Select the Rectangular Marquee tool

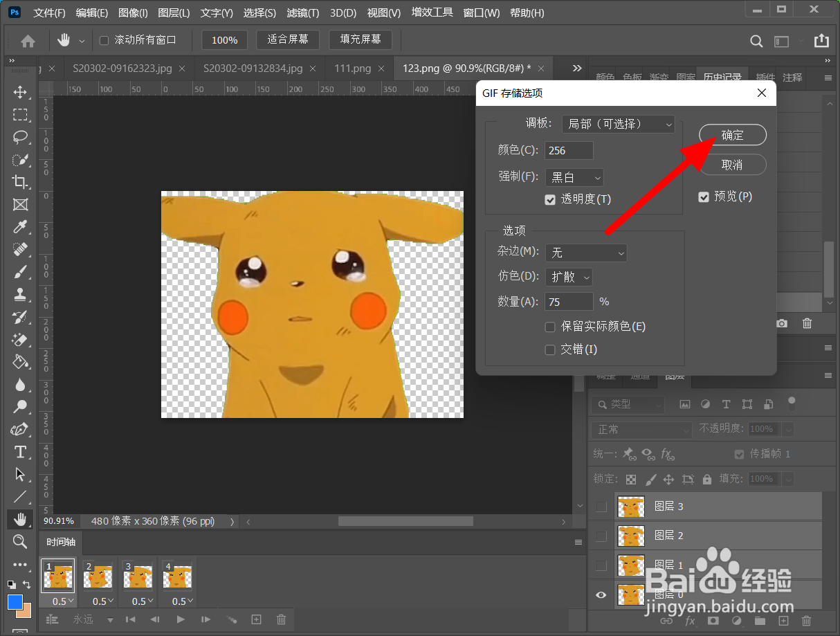point(20,114)
